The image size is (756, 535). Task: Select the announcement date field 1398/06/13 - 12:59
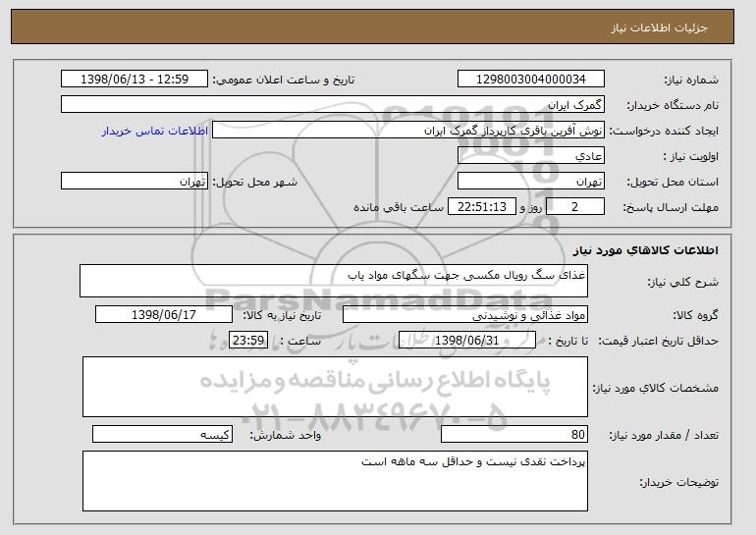[135, 80]
